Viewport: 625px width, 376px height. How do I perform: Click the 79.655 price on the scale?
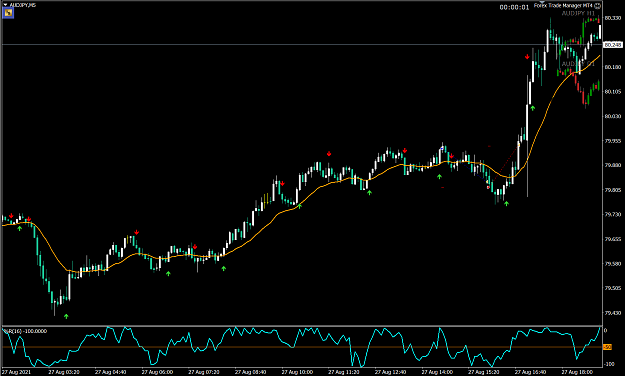pos(613,239)
